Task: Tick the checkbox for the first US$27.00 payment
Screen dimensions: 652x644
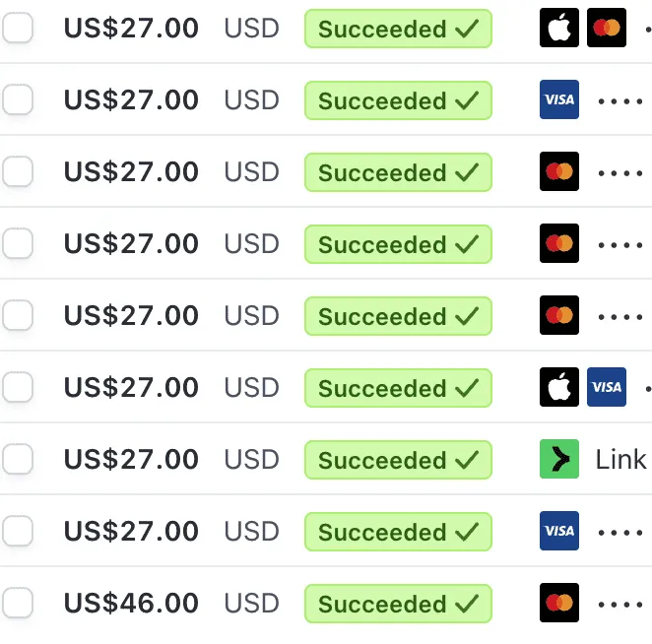Action: click(x=18, y=28)
